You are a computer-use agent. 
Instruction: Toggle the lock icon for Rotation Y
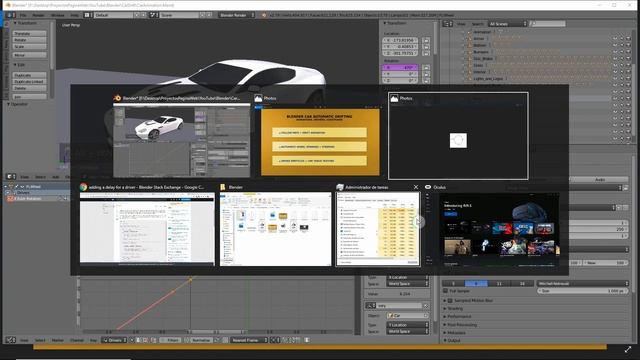pos(426,74)
